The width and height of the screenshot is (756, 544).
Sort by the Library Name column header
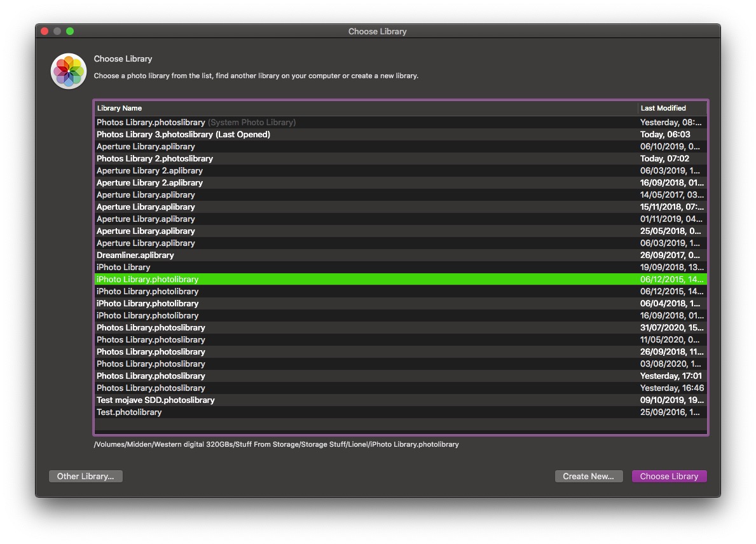(366, 108)
